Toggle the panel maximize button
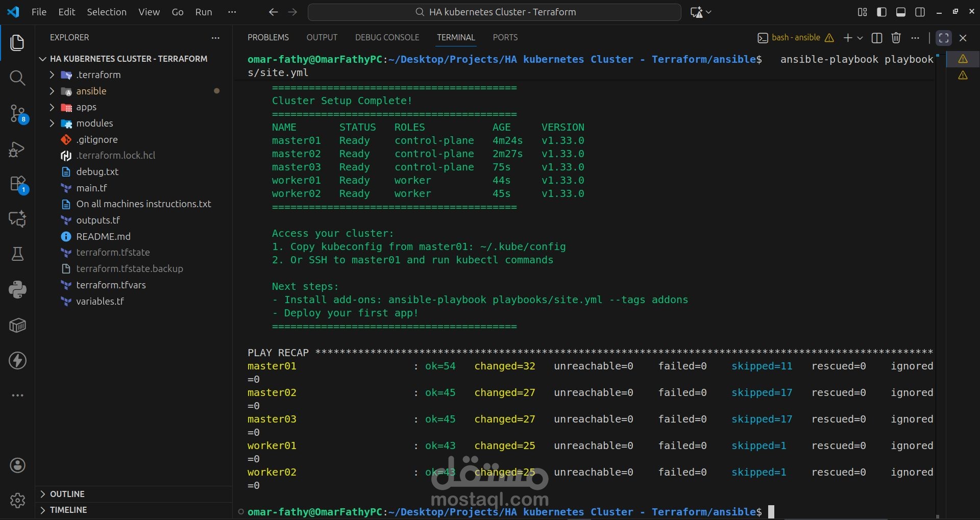 (944, 38)
